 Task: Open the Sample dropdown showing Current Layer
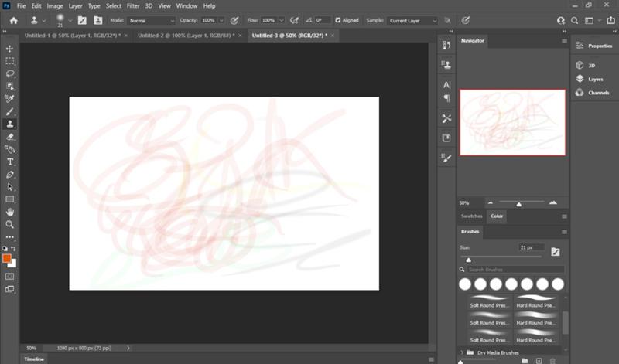[412, 21]
